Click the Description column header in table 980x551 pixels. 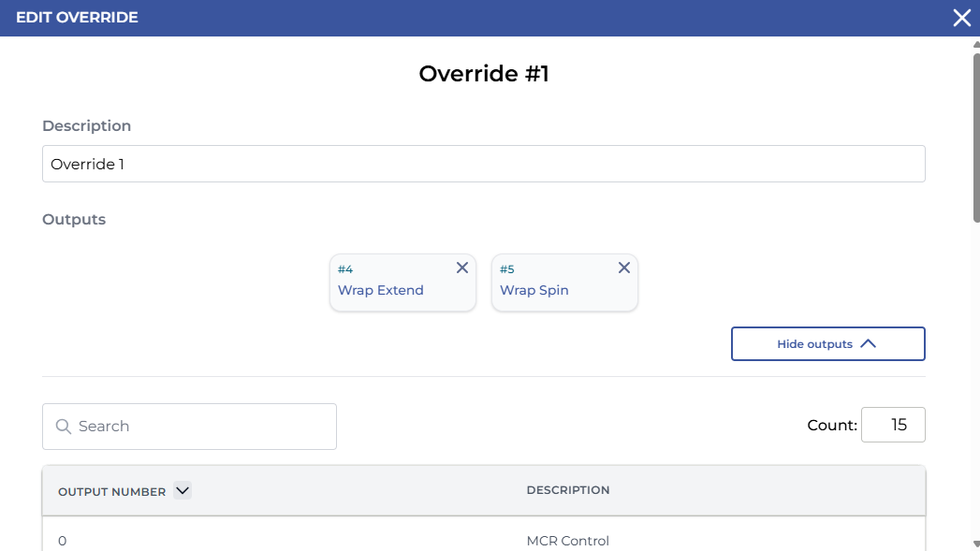coord(567,490)
